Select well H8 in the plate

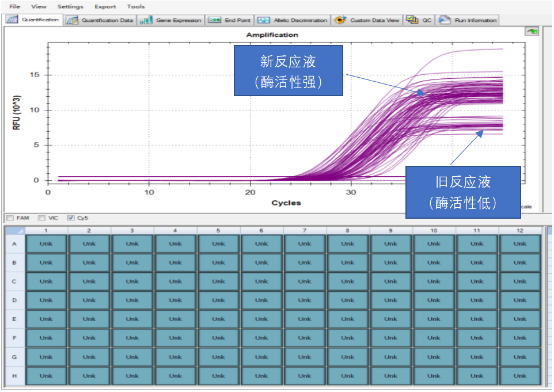tap(347, 376)
